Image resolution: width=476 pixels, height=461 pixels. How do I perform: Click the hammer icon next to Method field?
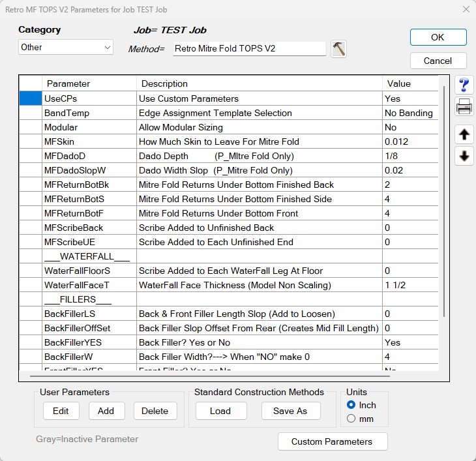pyautogui.click(x=338, y=49)
